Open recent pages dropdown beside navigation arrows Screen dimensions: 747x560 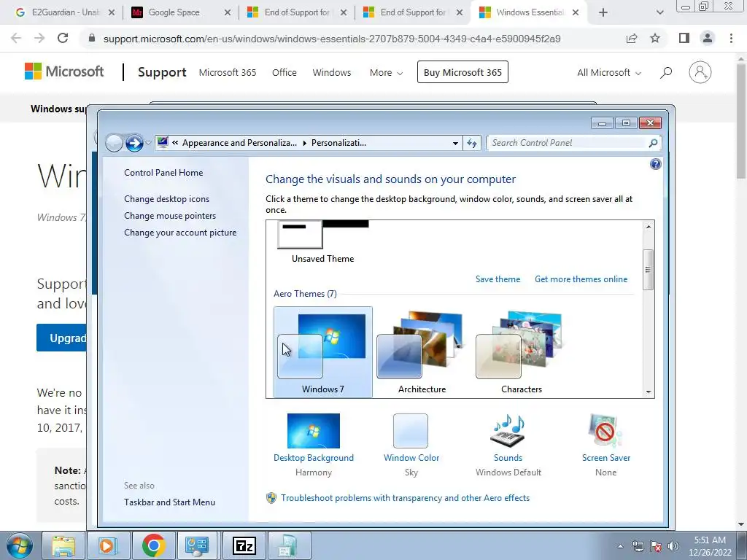(149, 143)
